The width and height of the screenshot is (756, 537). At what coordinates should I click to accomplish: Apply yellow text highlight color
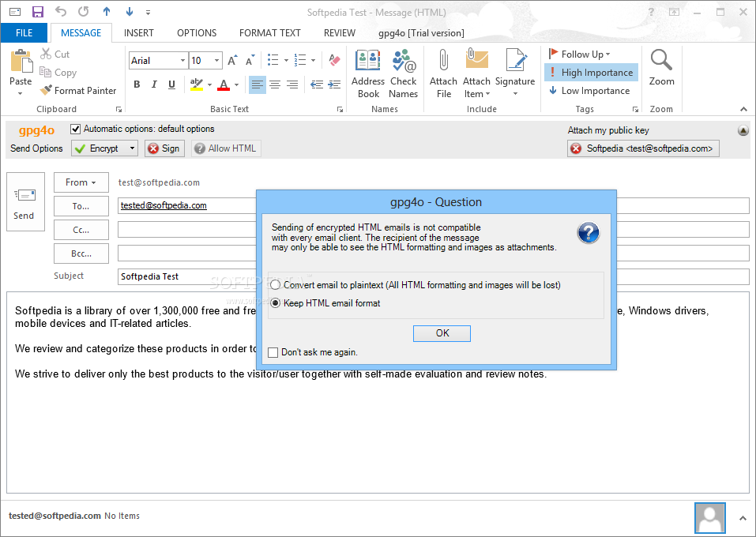[196, 84]
